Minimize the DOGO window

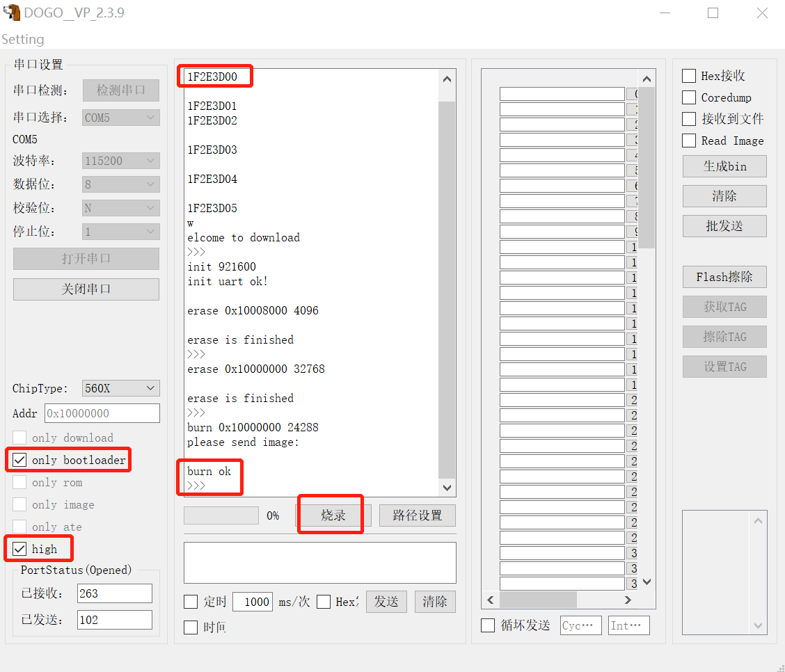coord(665,13)
